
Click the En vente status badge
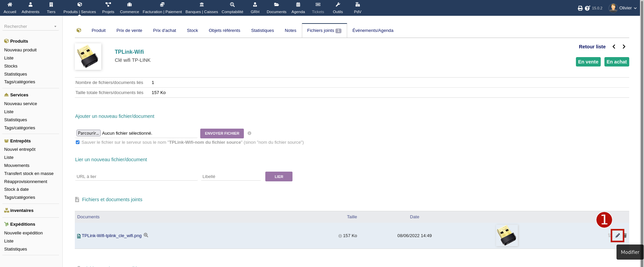click(588, 62)
